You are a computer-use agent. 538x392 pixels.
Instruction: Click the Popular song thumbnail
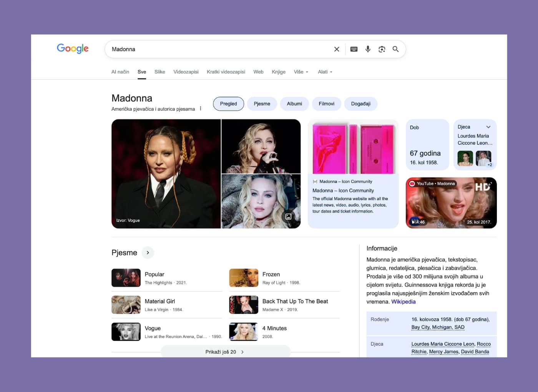126,278
